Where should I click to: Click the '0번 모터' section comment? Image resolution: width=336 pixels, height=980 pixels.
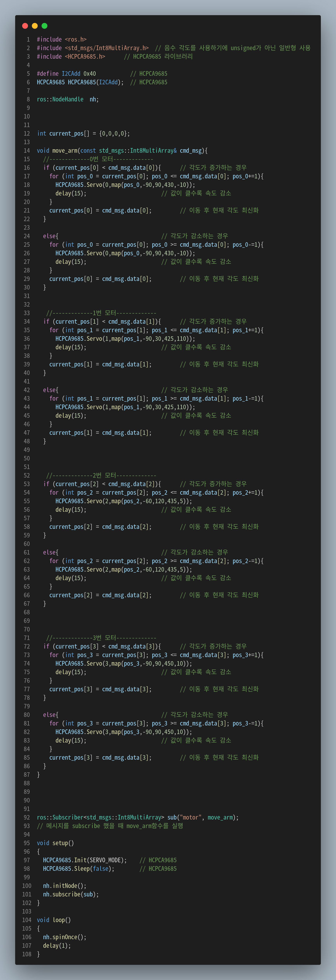[98, 159]
